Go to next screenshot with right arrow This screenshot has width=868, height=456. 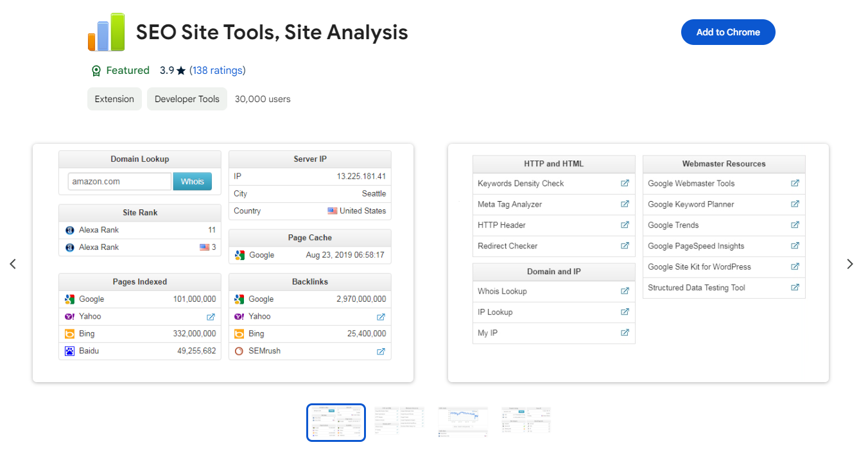click(850, 264)
